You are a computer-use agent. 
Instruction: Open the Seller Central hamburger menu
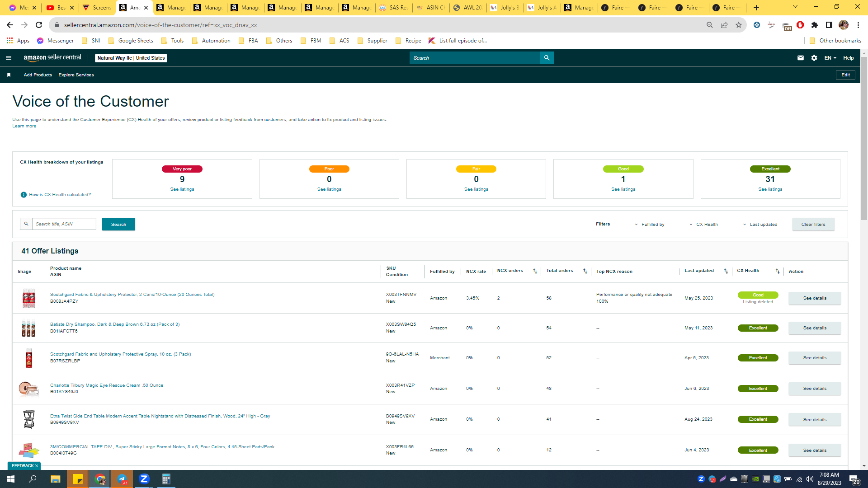[8, 58]
